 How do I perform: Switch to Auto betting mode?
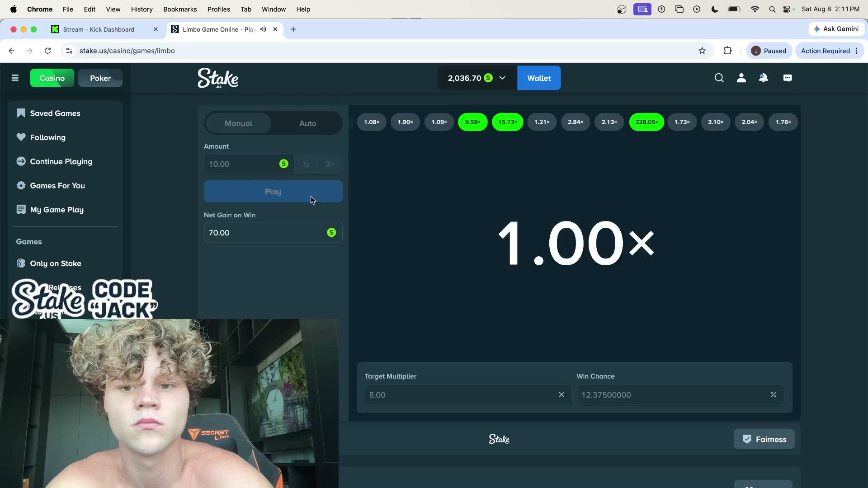pos(307,123)
